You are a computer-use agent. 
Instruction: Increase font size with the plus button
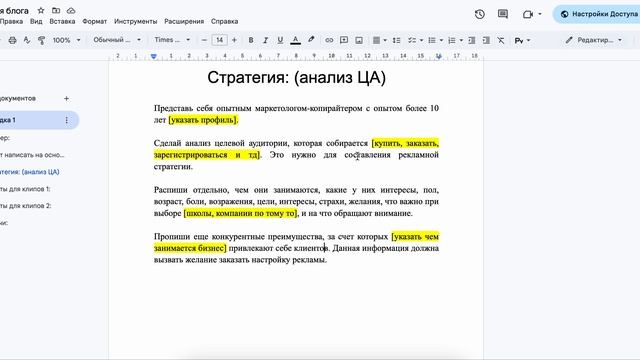234,40
